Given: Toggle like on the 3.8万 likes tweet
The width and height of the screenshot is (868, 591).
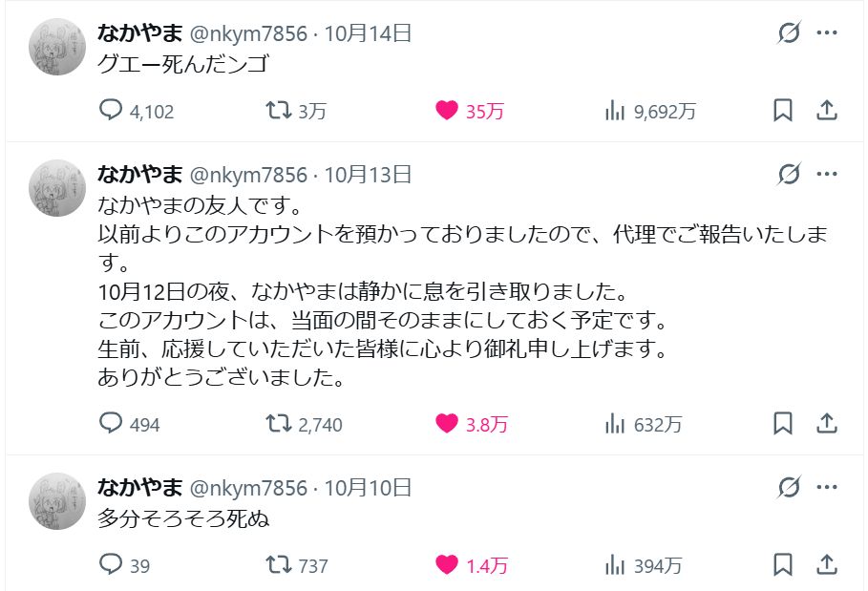Looking at the screenshot, I should (471, 424).
